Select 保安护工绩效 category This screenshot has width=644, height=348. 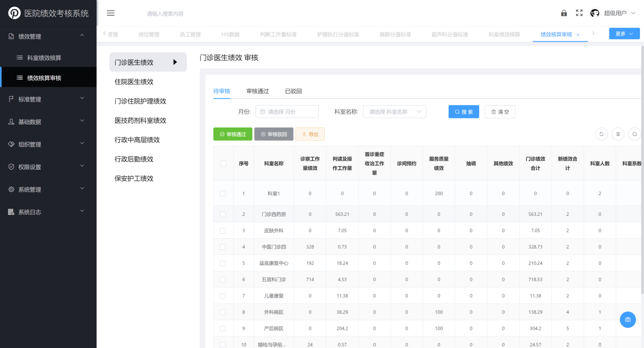tap(134, 178)
